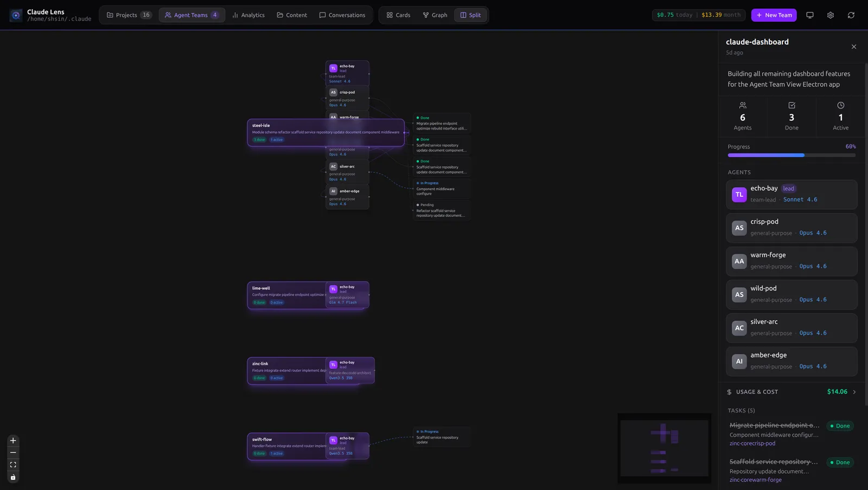Viewport: 868px width, 490px height.
Task: Click the team progress bar
Action: click(x=791, y=156)
